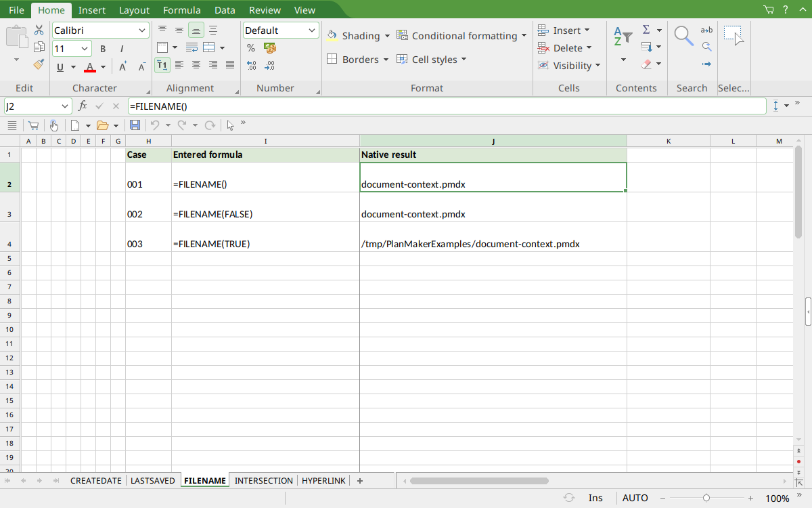Viewport: 812px width, 508px height.
Task: Toggle Bold formatting
Action: [x=103, y=49]
